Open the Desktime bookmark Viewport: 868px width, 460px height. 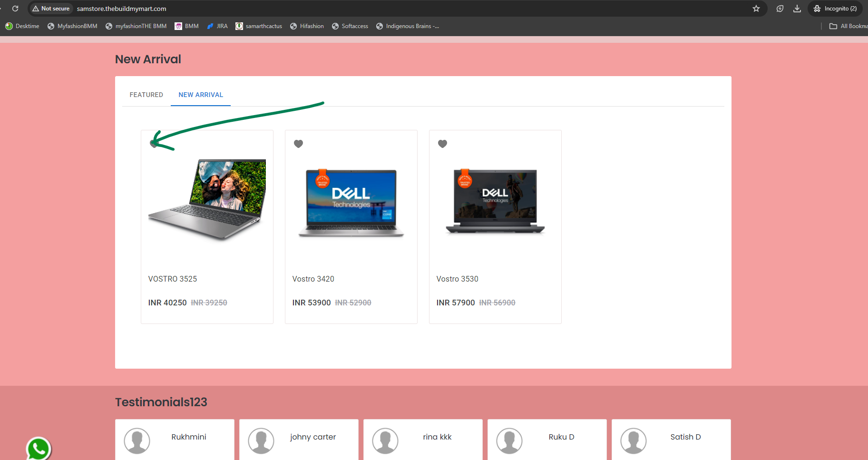tap(22, 26)
